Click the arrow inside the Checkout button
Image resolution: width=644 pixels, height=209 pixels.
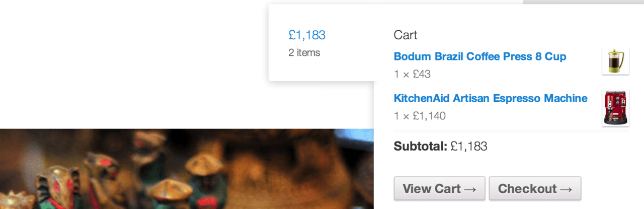[x=566, y=189]
